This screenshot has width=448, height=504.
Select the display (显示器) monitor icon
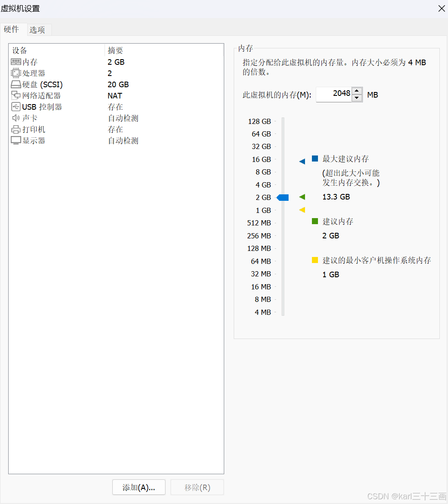point(16,140)
